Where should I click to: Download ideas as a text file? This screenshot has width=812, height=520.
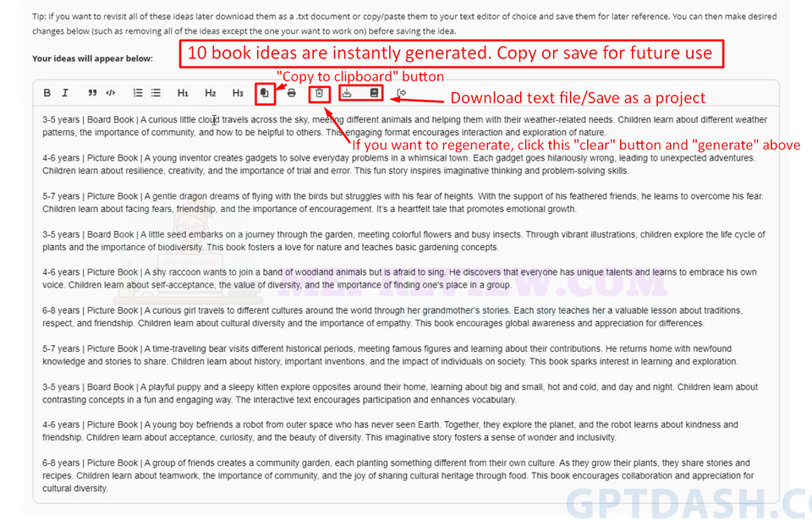tap(347, 93)
